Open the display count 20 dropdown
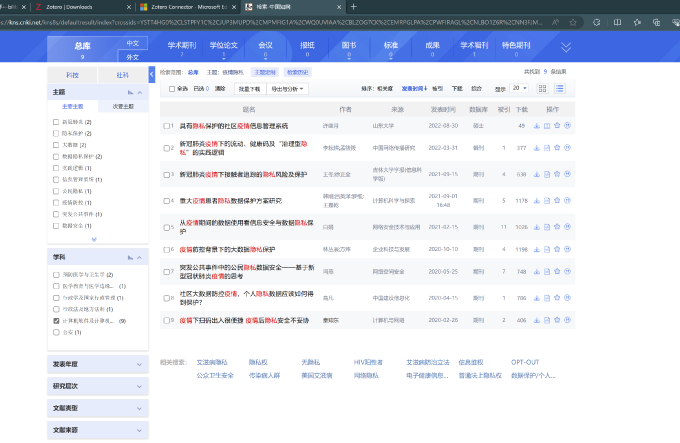The height and width of the screenshot is (443, 680). coord(520,88)
